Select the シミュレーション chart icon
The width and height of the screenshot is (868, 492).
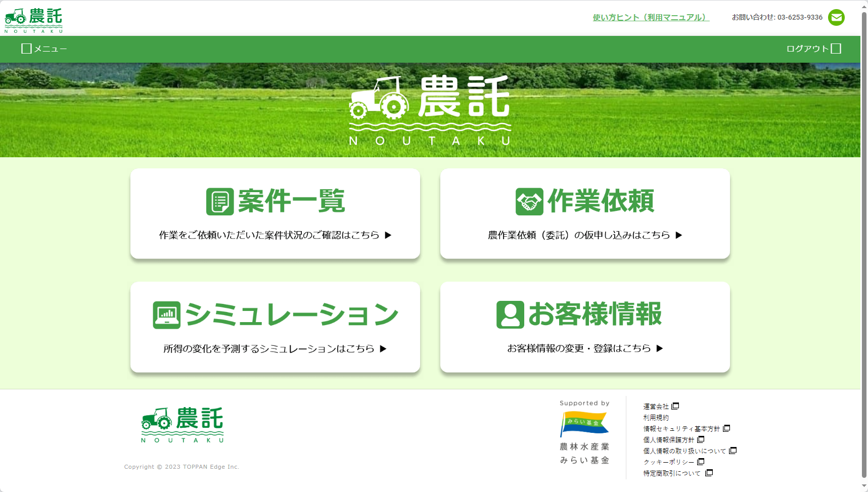167,314
